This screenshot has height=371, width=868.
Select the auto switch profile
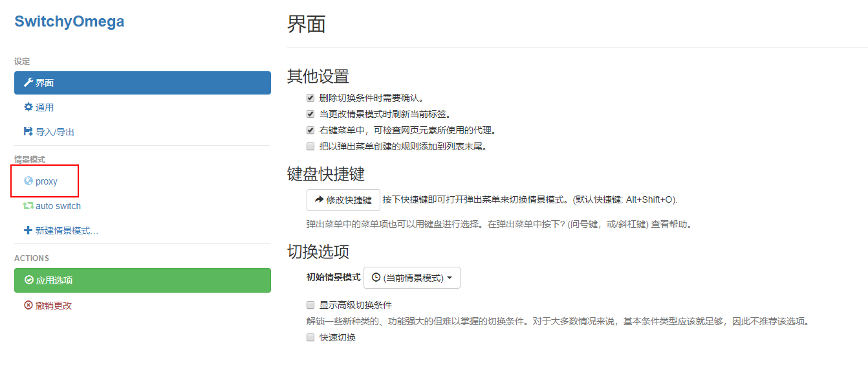pyautogui.click(x=142, y=206)
